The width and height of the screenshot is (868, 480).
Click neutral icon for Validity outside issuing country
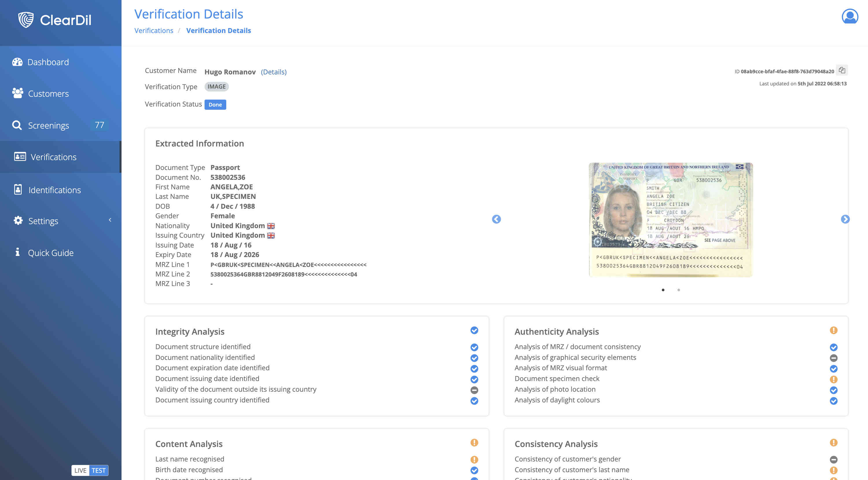click(x=474, y=390)
